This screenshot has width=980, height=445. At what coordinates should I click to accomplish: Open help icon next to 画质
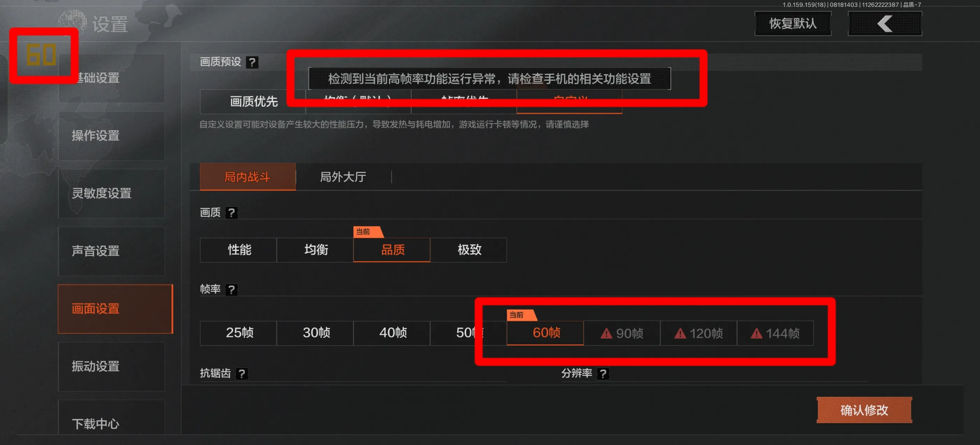[231, 213]
